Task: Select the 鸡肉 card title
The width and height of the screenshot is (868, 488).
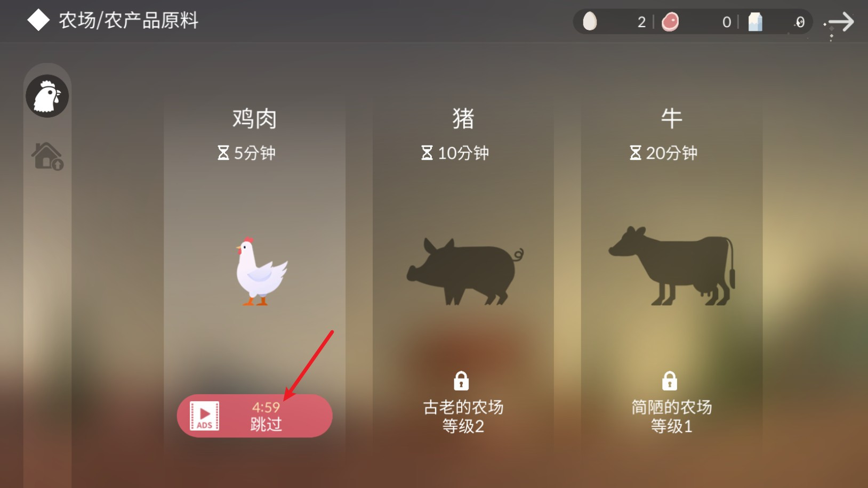Action: [x=255, y=118]
